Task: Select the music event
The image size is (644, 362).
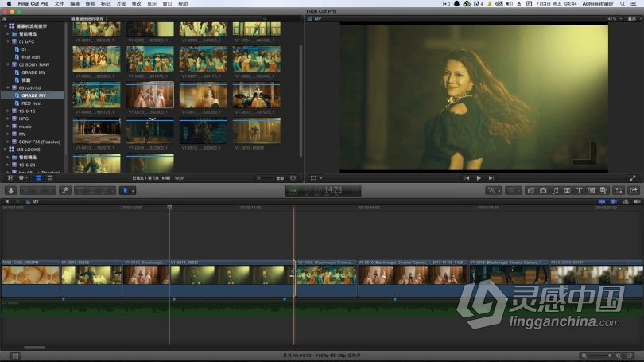Action: 25,127
